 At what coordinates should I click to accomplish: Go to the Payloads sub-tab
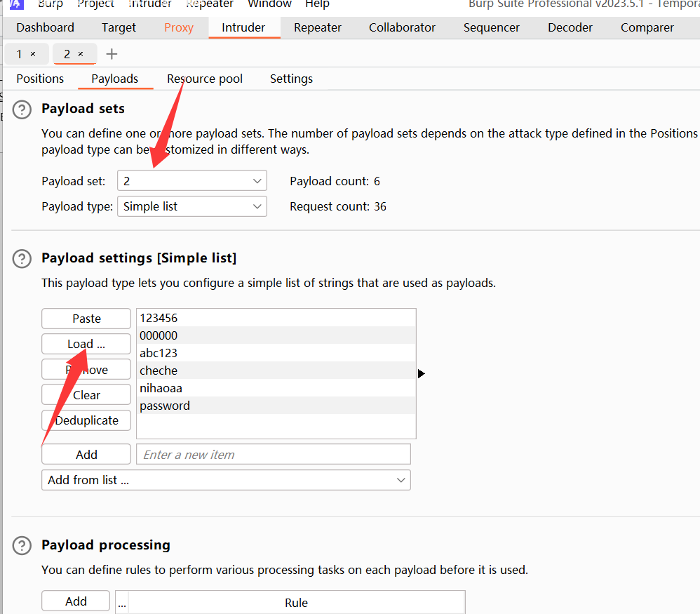(115, 79)
